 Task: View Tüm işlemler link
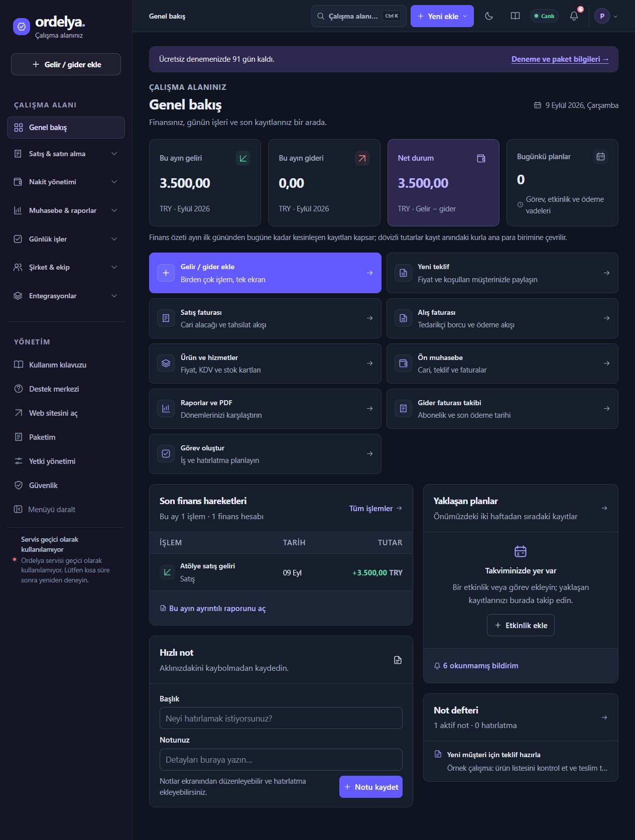376,508
